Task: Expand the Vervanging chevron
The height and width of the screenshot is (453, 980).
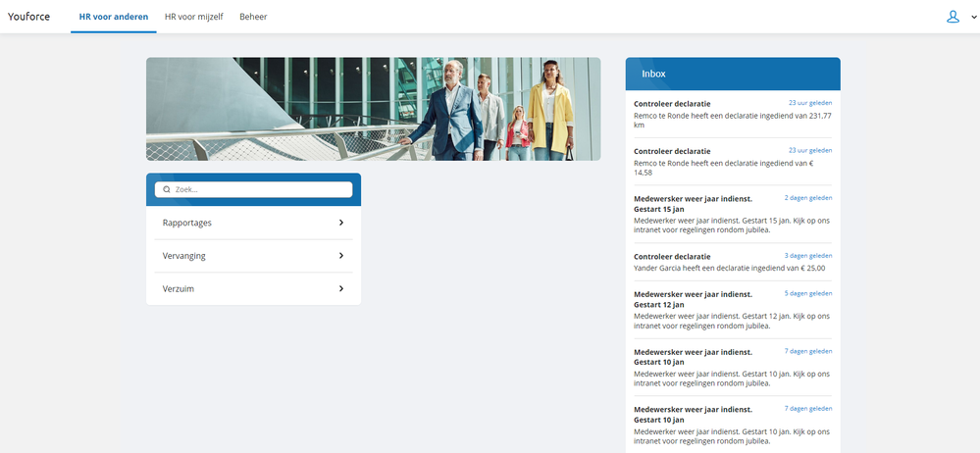Action: [x=341, y=256]
